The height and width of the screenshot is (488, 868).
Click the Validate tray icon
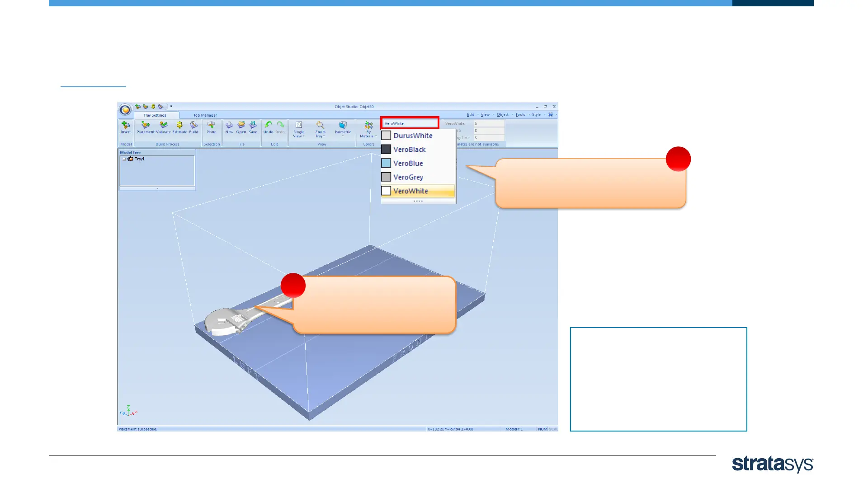click(x=163, y=127)
